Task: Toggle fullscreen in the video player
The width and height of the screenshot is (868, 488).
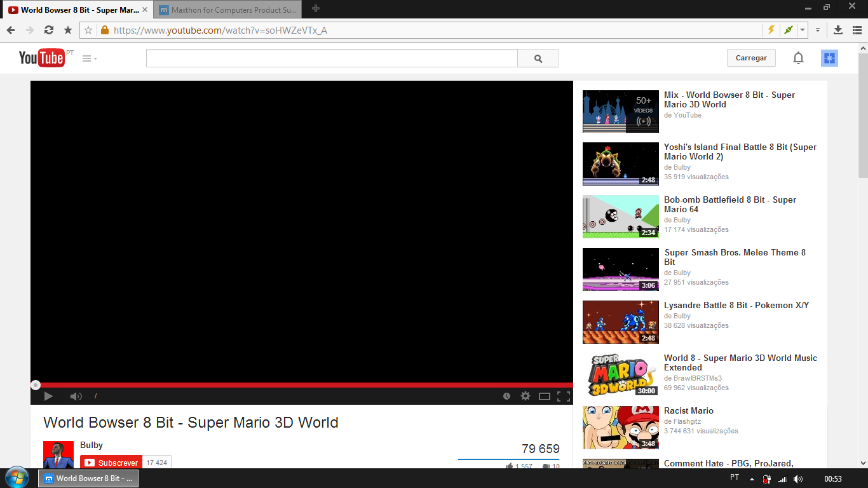Action: coord(564,396)
